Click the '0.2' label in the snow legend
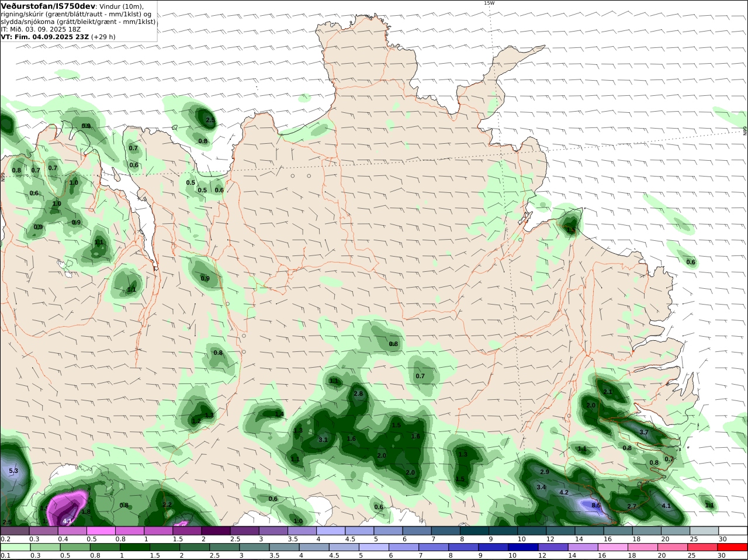 click(5, 539)
